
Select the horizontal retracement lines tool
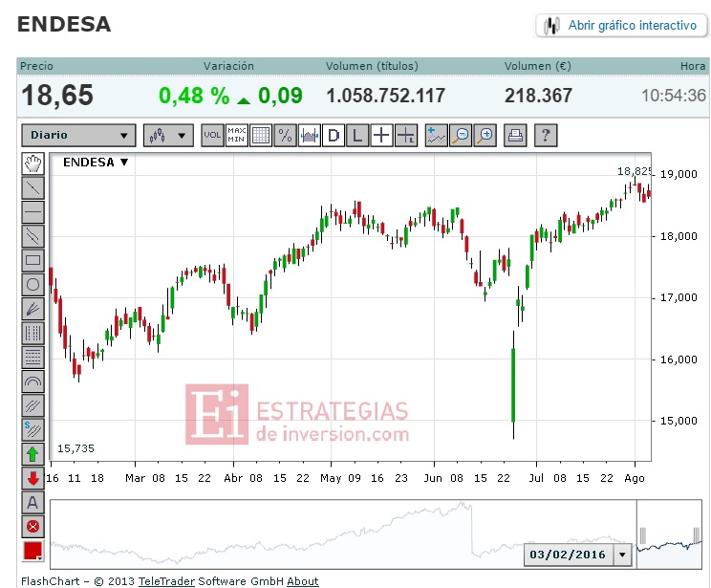(x=32, y=357)
